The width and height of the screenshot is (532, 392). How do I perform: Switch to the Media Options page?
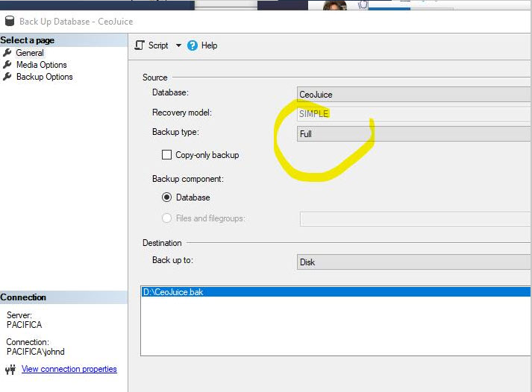tap(41, 65)
